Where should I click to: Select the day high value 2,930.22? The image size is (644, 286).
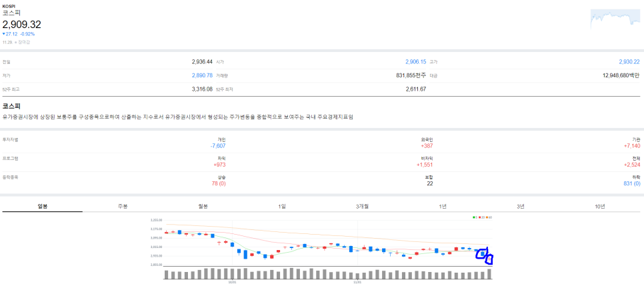click(x=629, y=62)
